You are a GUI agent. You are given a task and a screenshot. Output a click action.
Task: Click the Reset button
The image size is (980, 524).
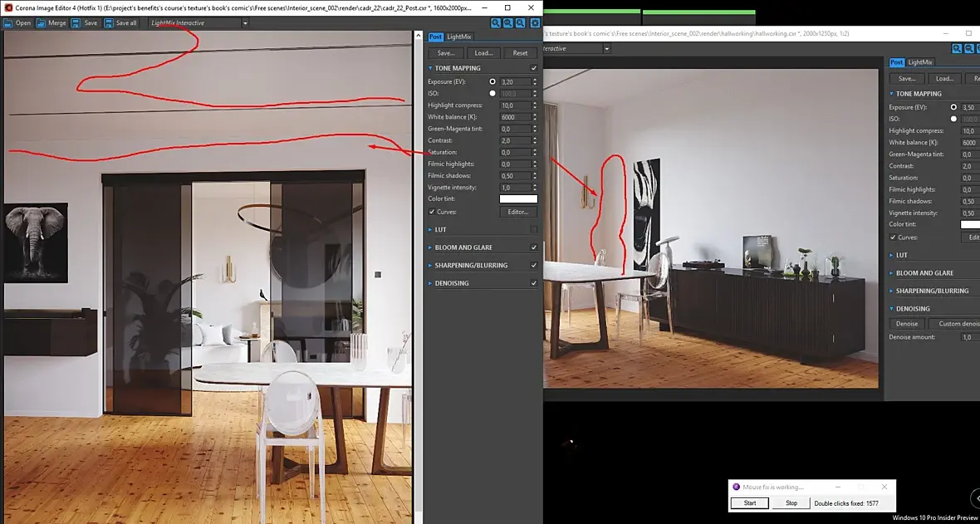(521, 53)
